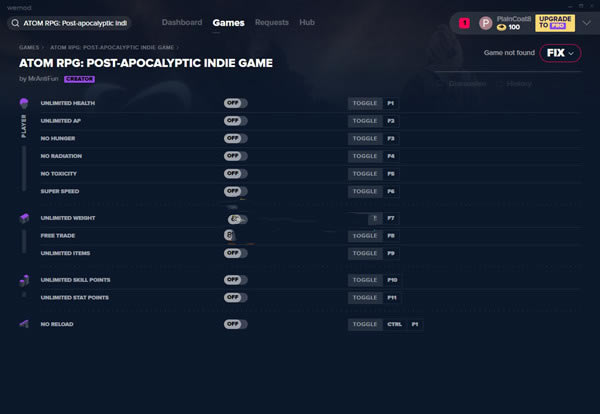Screen dimensions: 600x414
Task: Toggle the No Reload switch
Action: 235,324
